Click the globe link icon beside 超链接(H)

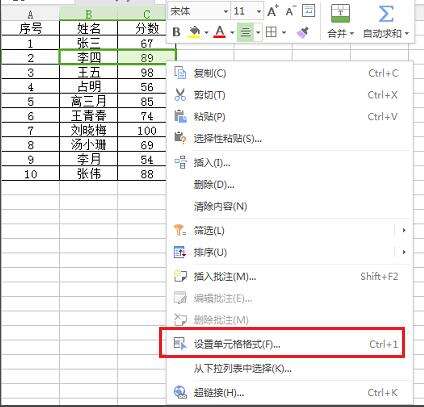tap(180, 392)
